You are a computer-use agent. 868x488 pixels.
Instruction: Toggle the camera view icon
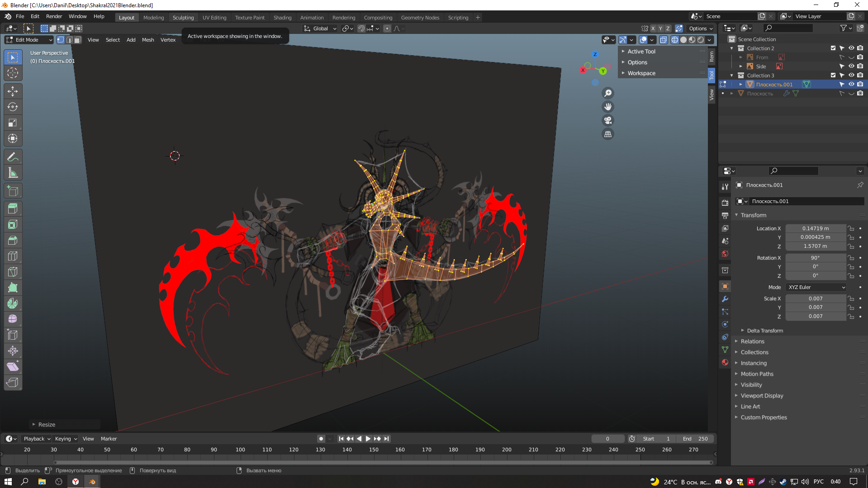click(608, 120)
